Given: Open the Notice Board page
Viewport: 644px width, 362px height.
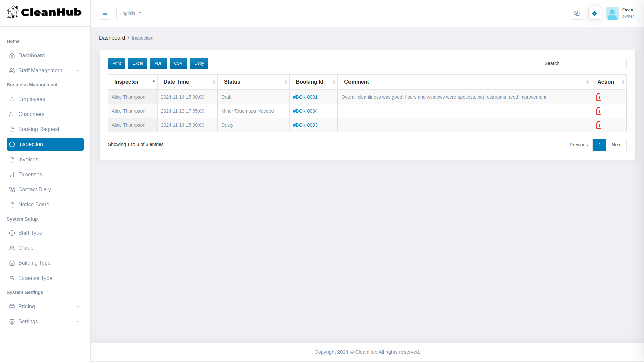Looking at the screenshot, I should [x=34, y=205].
